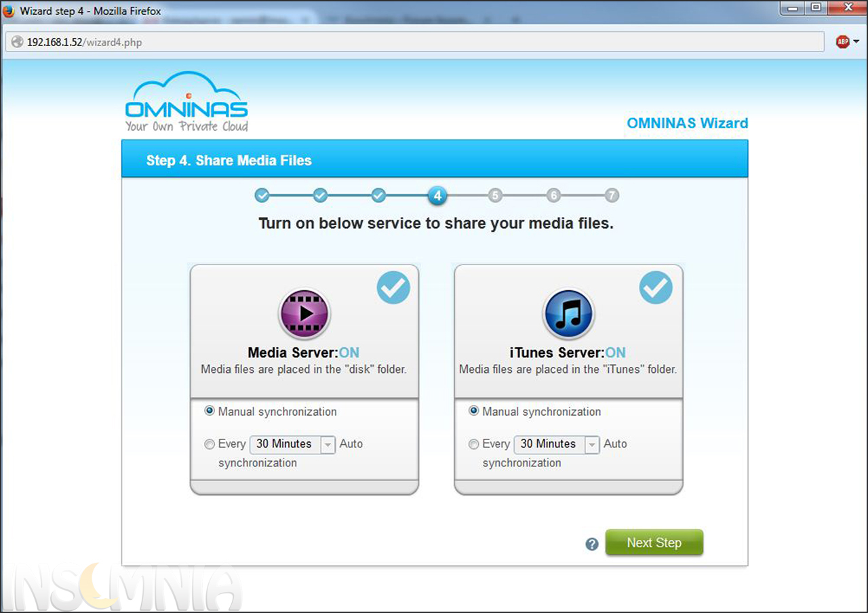Click current step 4 marker
The image size is (868, 613).
tap(437, 196)
